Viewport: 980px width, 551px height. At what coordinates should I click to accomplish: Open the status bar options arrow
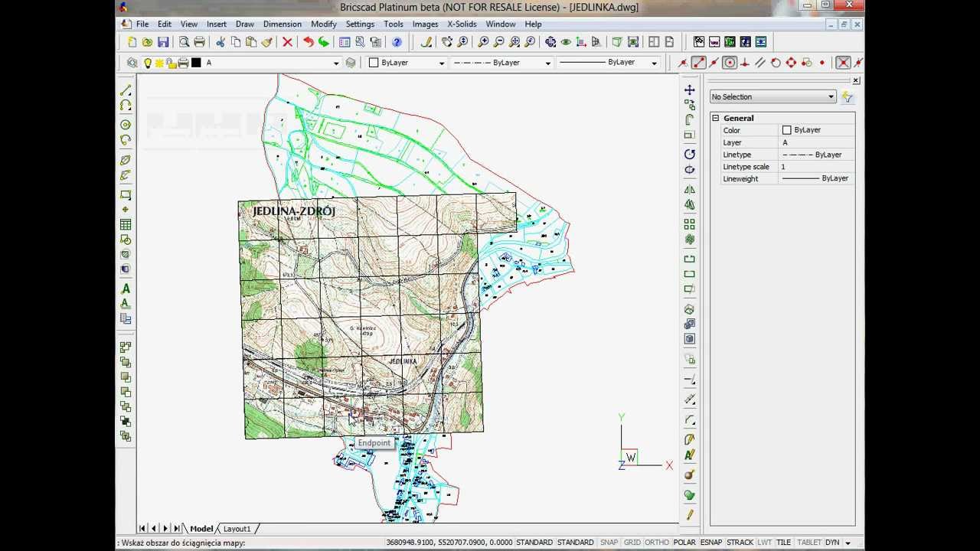click(848, 543)
